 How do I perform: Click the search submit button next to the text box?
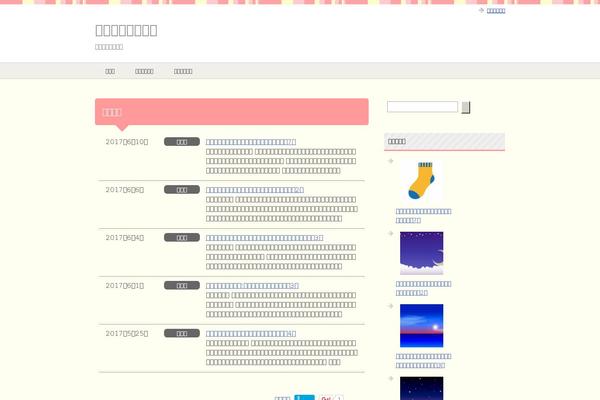(x=466, y=108)
